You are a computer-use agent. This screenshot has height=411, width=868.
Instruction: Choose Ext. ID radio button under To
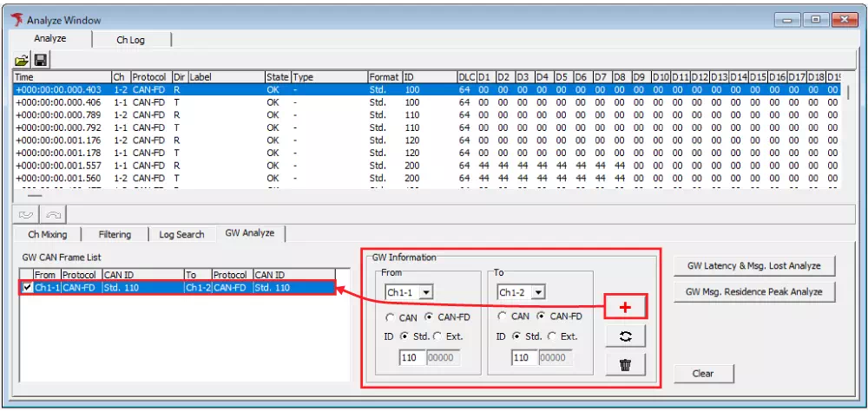coord(553,336)
